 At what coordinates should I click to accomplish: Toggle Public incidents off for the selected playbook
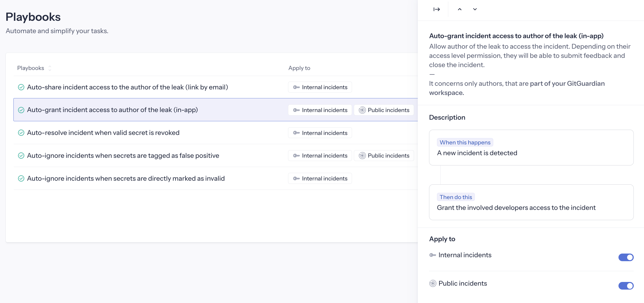pyautogui.click(x=626, y=286)
